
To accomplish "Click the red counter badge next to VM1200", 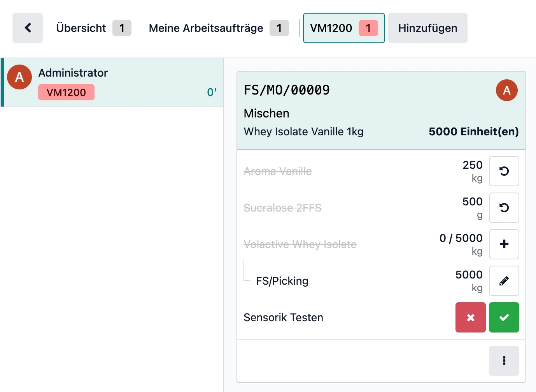I will [x=369, y=28].
